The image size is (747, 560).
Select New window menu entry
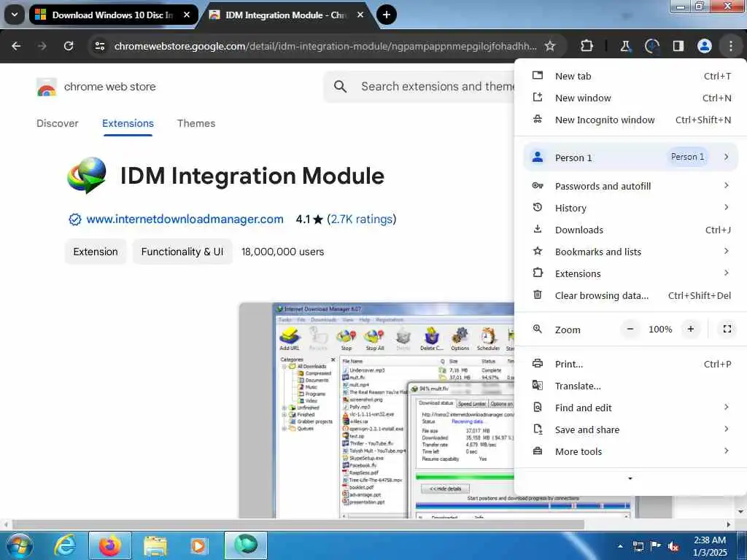click(x=631, y=98)
